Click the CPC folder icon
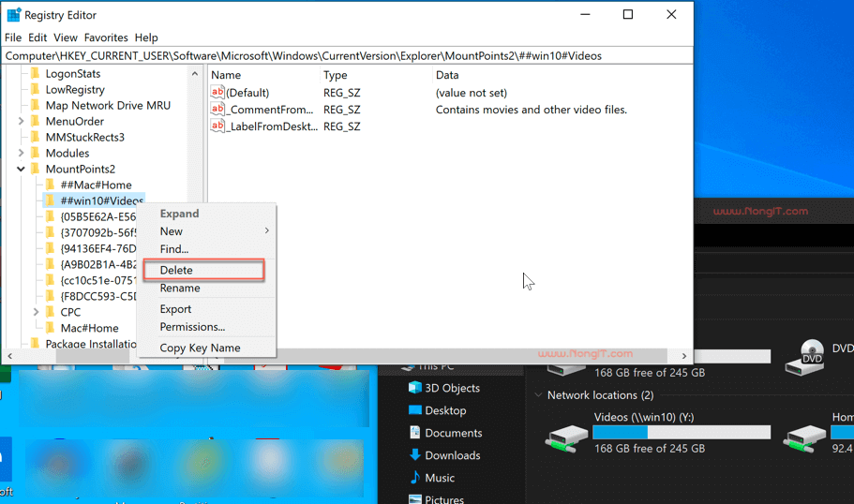The width and height of the screenshot is (854, 504). [50, 312]
